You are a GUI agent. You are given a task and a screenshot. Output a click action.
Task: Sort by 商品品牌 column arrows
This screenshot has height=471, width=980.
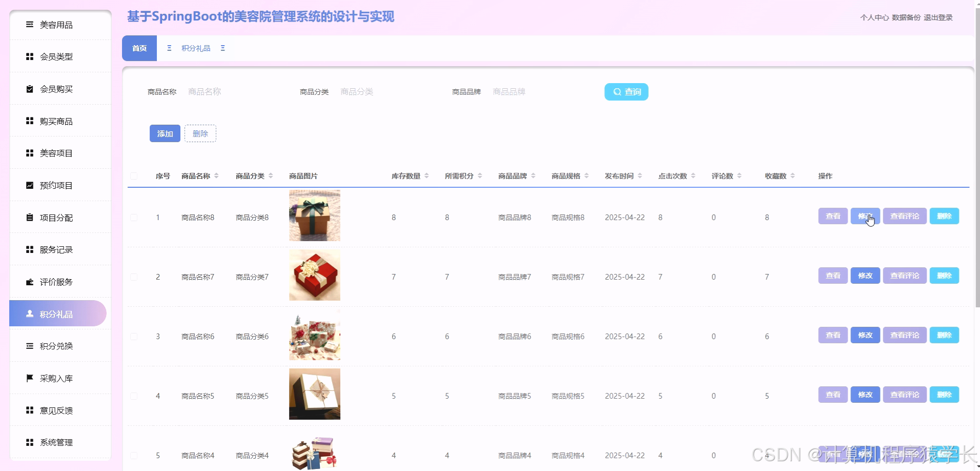pos(533,176)
